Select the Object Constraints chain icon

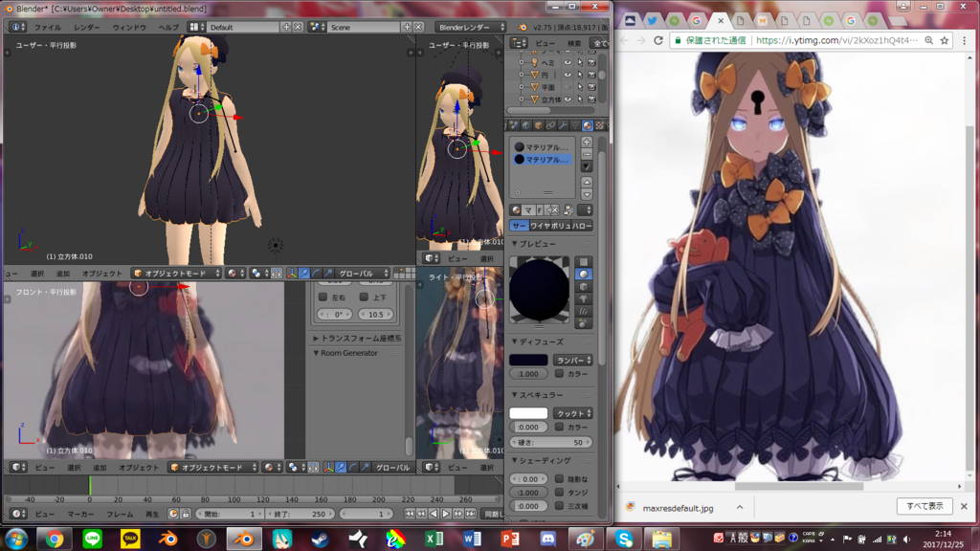[x=550, y=125]
